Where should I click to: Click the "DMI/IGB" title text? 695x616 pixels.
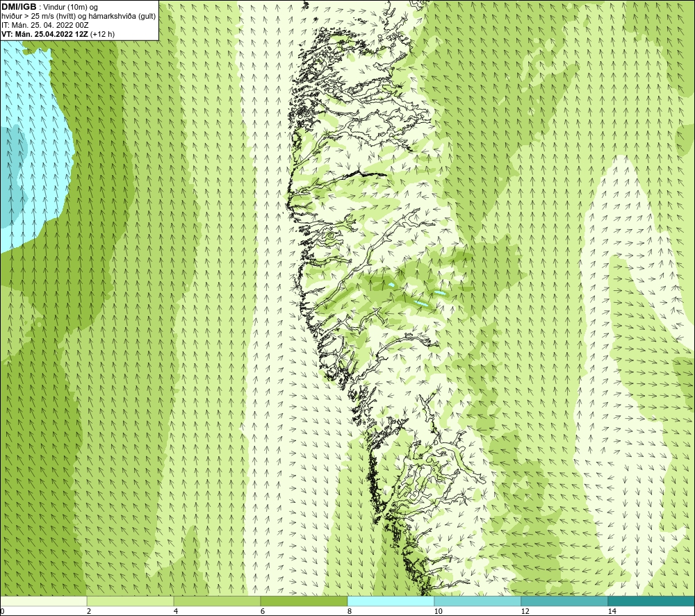pos(19,7)
